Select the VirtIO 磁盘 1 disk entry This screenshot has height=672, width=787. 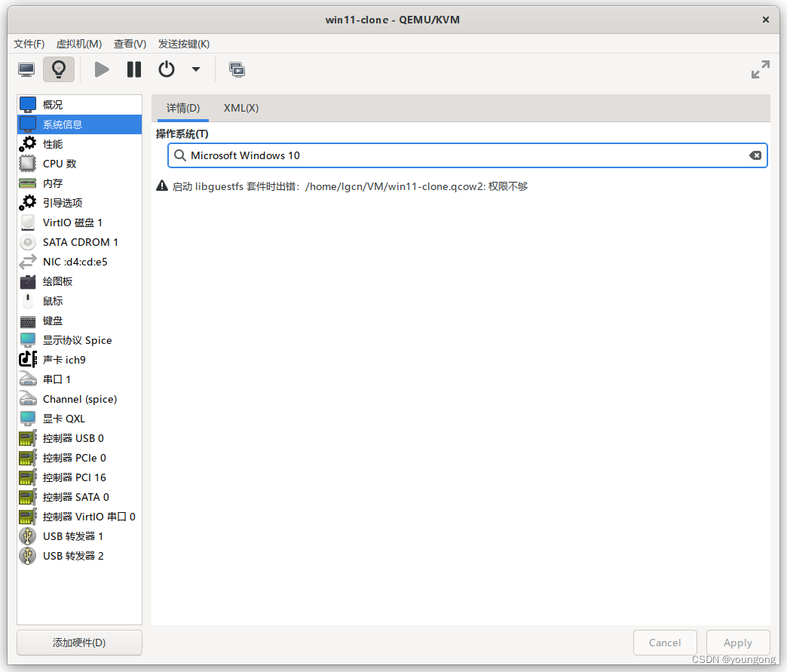tap(73, 222)
